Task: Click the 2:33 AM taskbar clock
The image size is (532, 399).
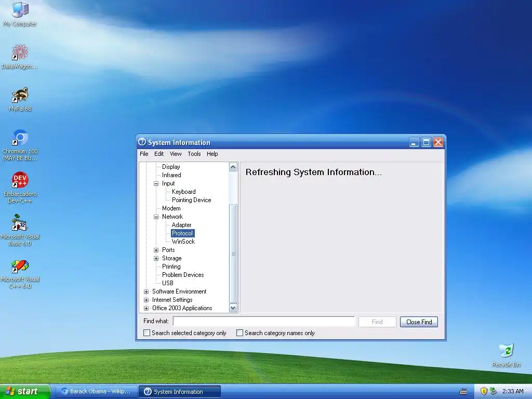Action: [513, 391]
